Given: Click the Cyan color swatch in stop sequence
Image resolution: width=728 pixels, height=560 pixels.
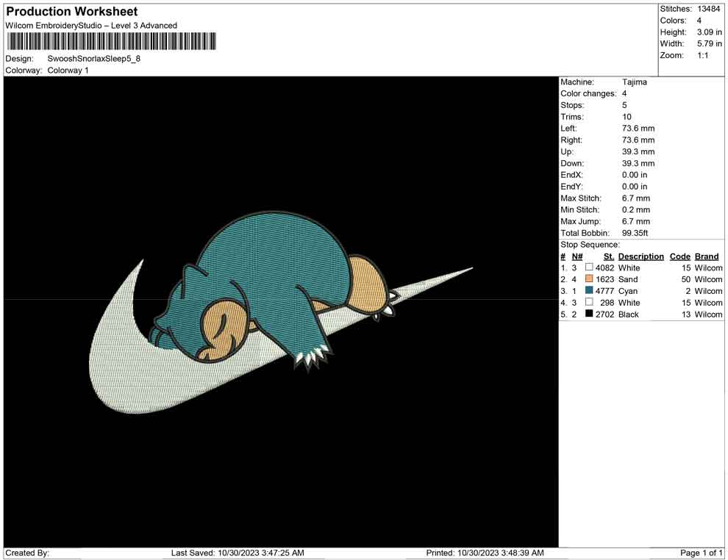Looking at the screenshot, I should [589, 291].
